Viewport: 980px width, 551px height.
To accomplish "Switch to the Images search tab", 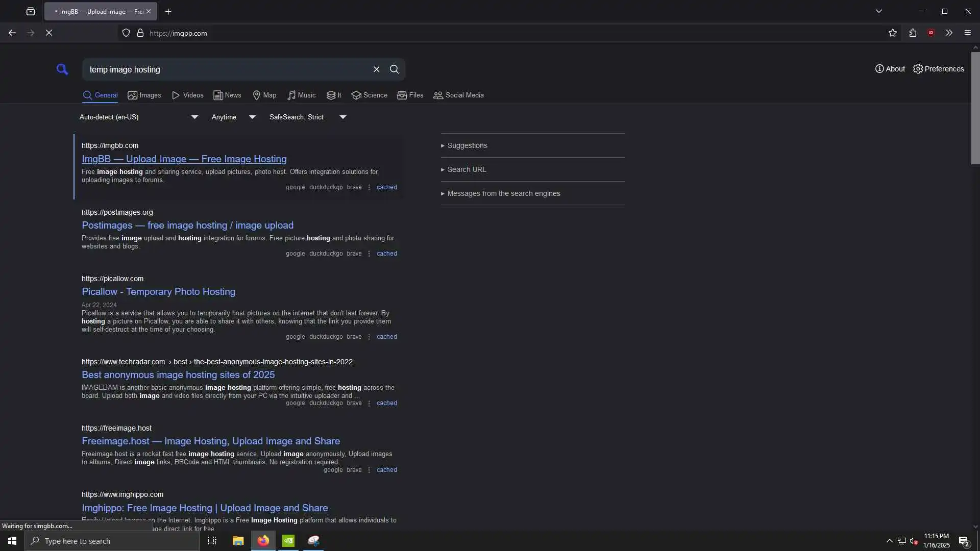I will tap(144, 95).
